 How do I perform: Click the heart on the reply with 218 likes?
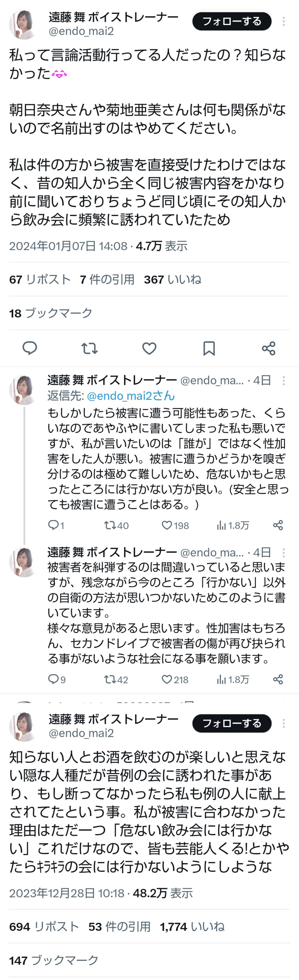[x=167, y=679]
